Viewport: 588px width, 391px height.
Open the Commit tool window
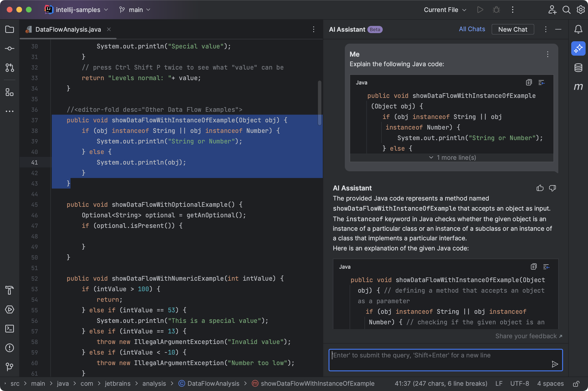[9, 48]
